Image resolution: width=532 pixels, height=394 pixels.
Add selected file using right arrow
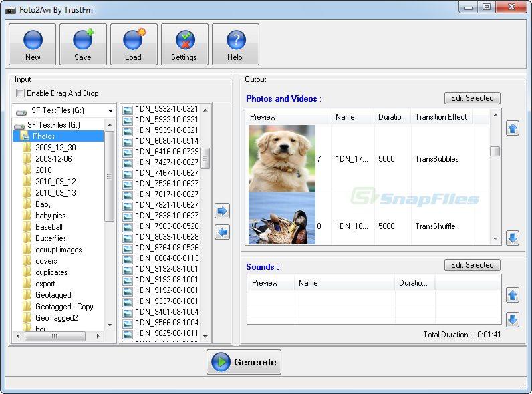(222, 211)
